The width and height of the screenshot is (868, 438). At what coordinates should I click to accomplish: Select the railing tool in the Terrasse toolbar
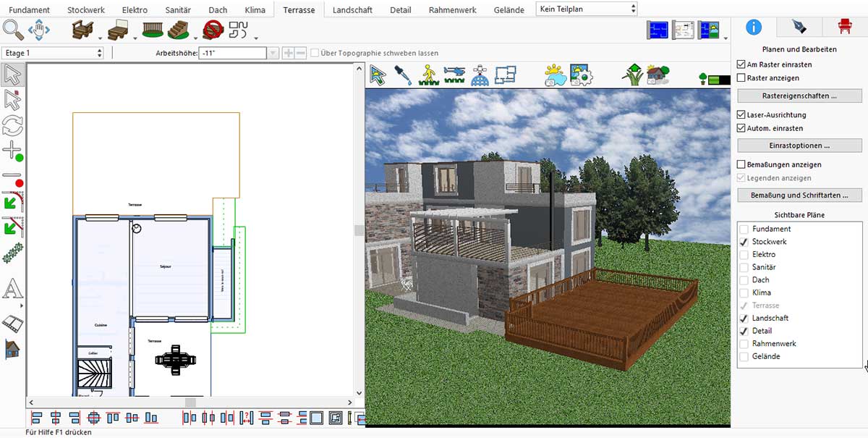(152, 30)
